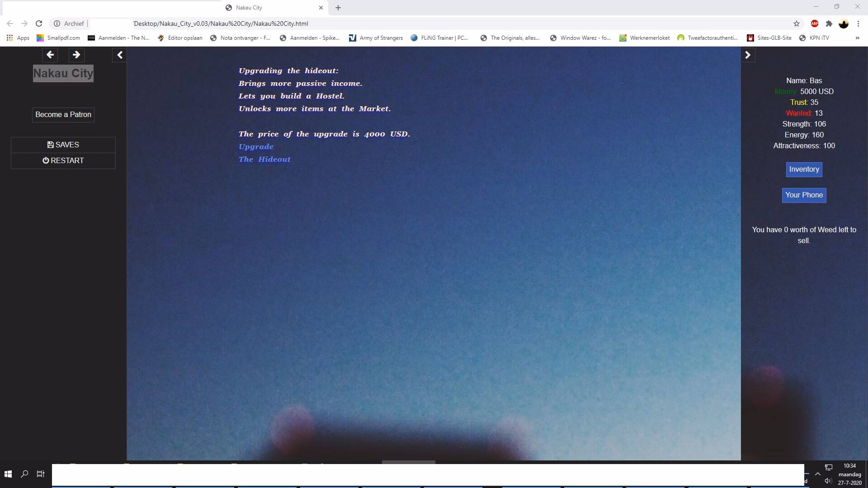Open the Nota ontvanger bookmark
Screen dimensions: 868x488
click(240, 38)
